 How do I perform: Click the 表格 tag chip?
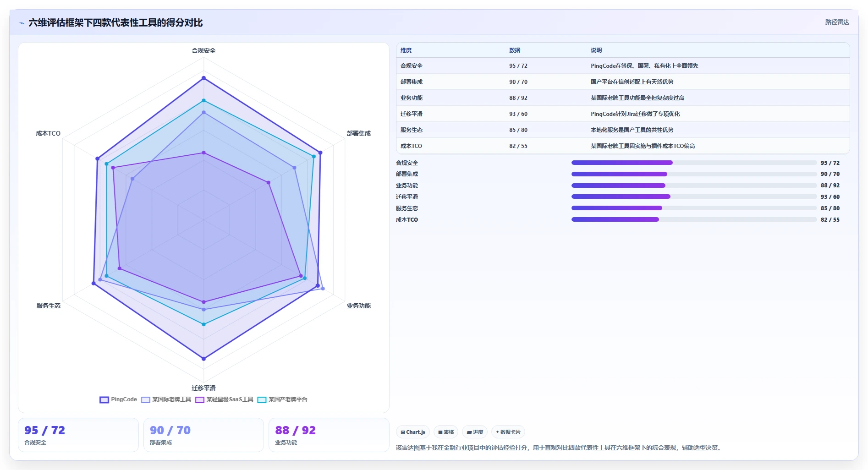[446, 432]
